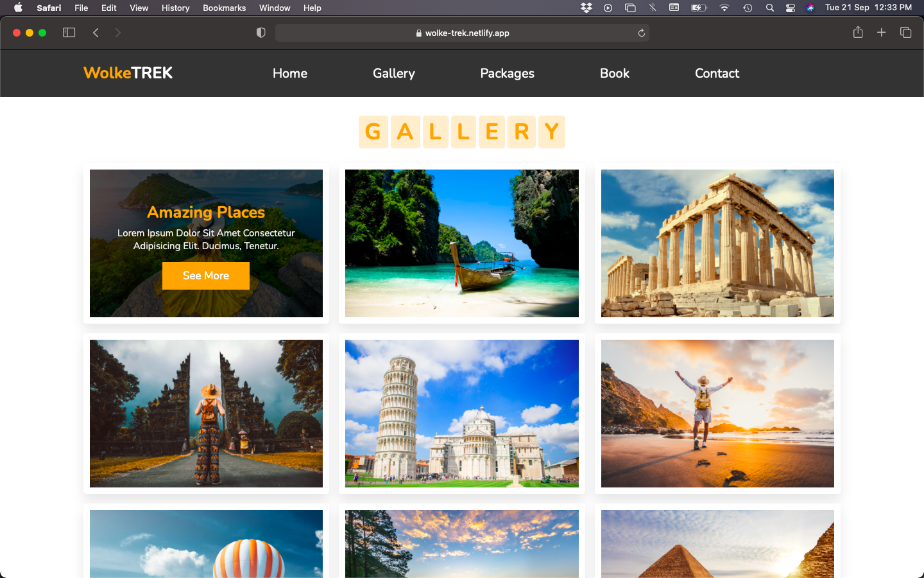Go to the Home nav link
924x578 pixels.
tap(290, 73)
